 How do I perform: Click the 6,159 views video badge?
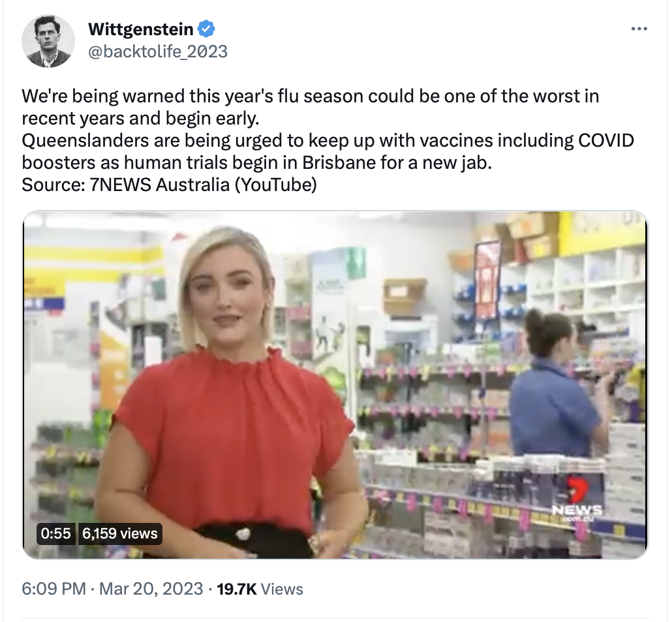pyautogui.click(x=120, y=534)
